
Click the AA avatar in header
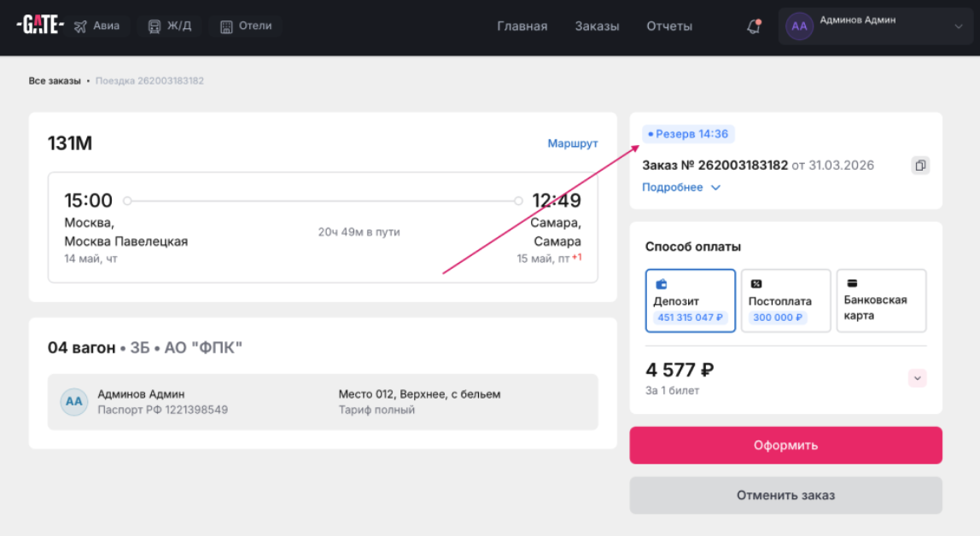pyautogui.click(x=799, y=26)
